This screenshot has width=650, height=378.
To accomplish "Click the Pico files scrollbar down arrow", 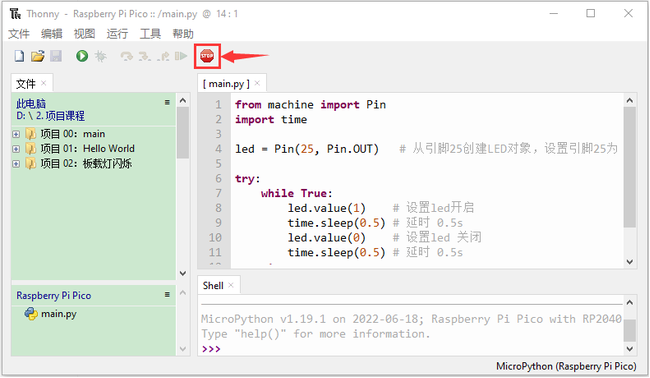I will click(x=183, y=349).
